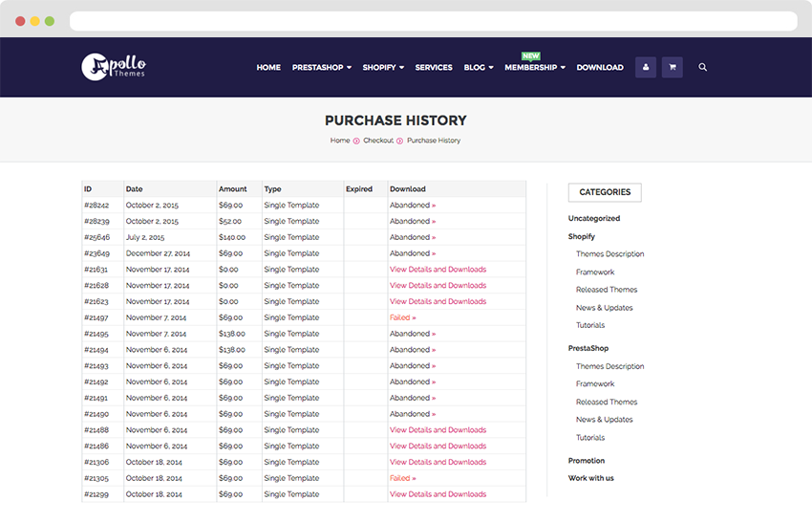Click the Apollo Themes logo

pyautogui.click(x=114, y=66)
